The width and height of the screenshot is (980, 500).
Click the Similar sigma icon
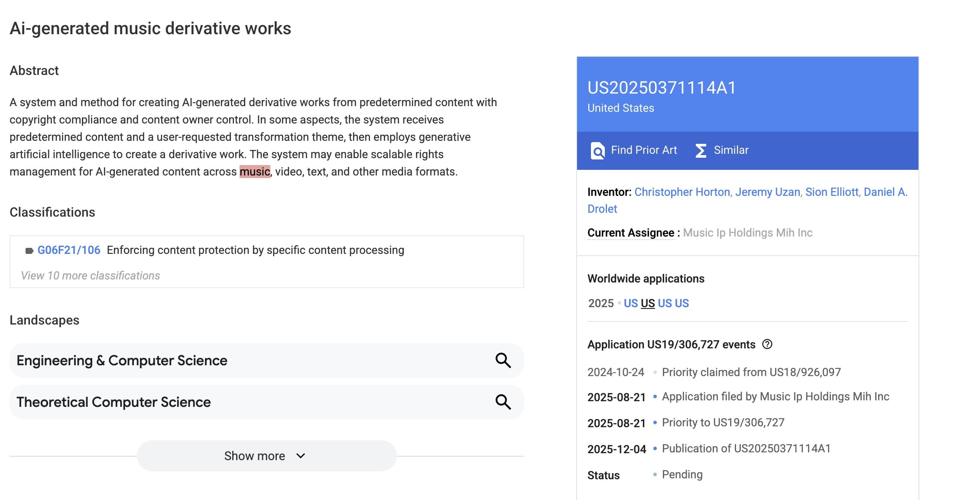[701, 151]
